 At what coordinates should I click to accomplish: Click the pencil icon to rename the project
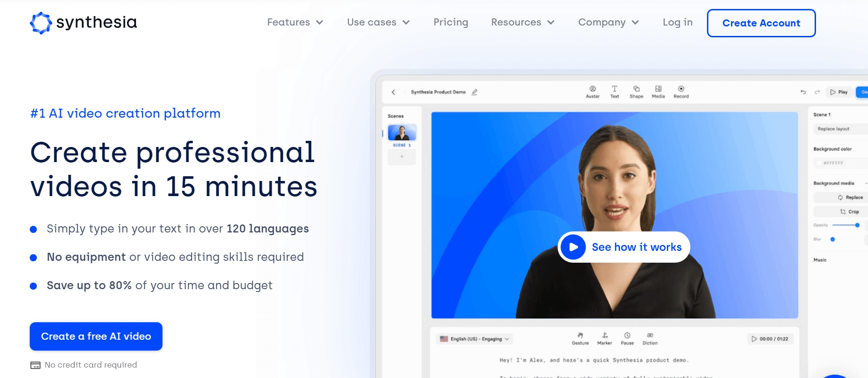tap(475, 92)
